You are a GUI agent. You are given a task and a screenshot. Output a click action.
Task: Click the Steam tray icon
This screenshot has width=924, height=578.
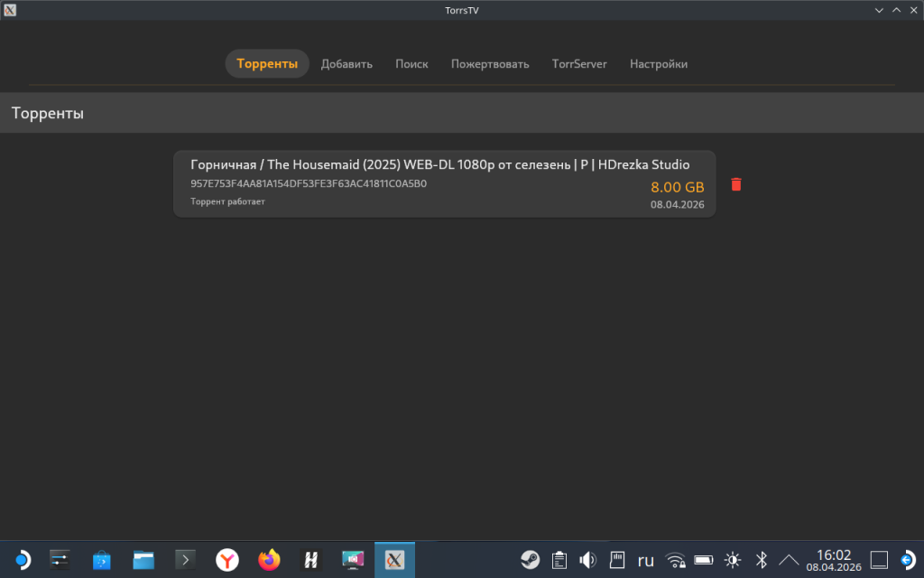click(531, 560)
